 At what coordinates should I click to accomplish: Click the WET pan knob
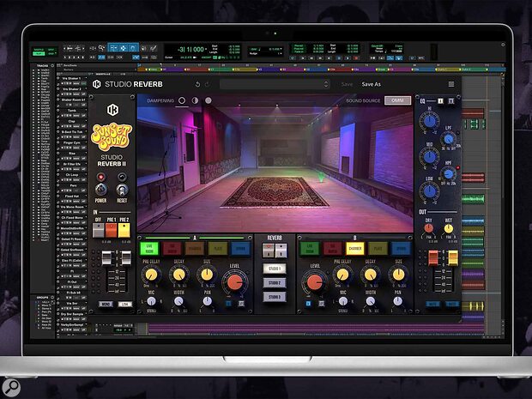(448, 228)
